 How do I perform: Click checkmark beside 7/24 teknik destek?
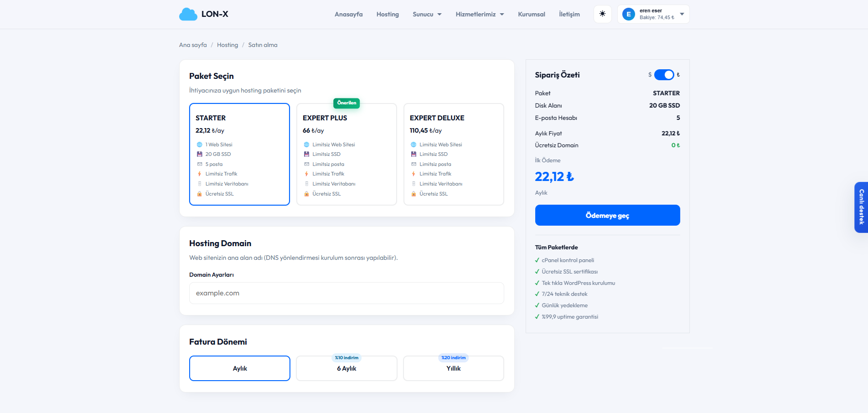[x=537, y=294]
